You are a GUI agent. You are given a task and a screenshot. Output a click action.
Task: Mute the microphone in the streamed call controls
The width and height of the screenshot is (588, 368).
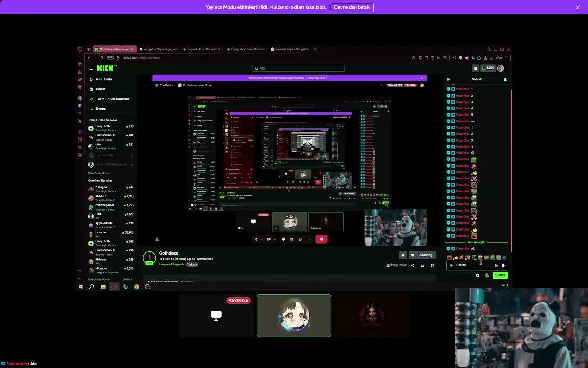(x=256, y=239)
